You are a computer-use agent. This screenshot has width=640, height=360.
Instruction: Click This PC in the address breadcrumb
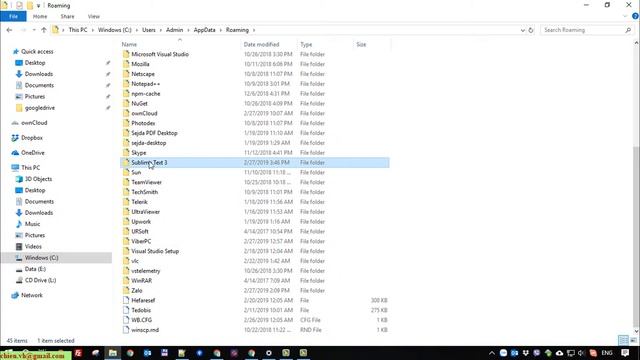coord(78,30)
